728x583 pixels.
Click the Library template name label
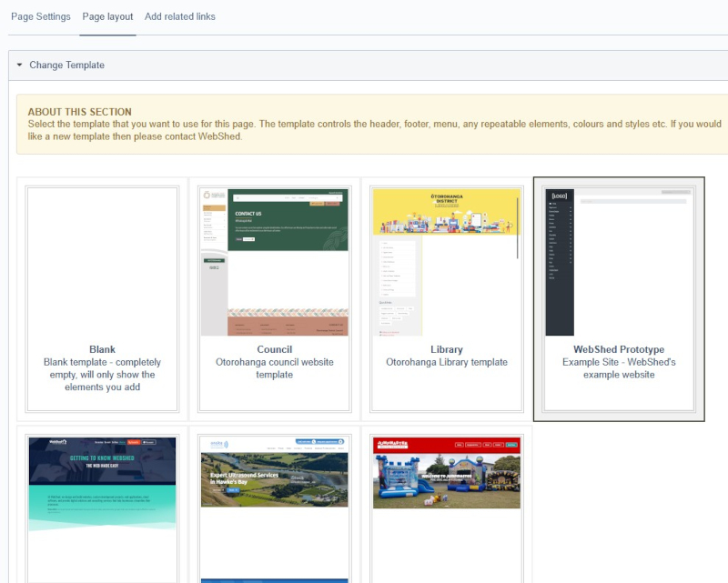[446, 349]
